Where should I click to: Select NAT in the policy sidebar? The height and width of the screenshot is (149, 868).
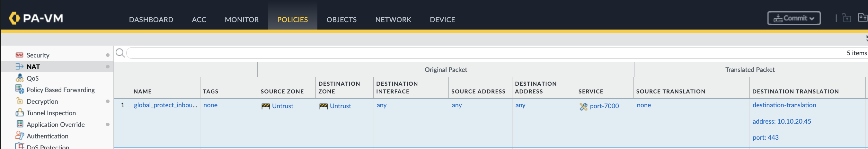33,67
